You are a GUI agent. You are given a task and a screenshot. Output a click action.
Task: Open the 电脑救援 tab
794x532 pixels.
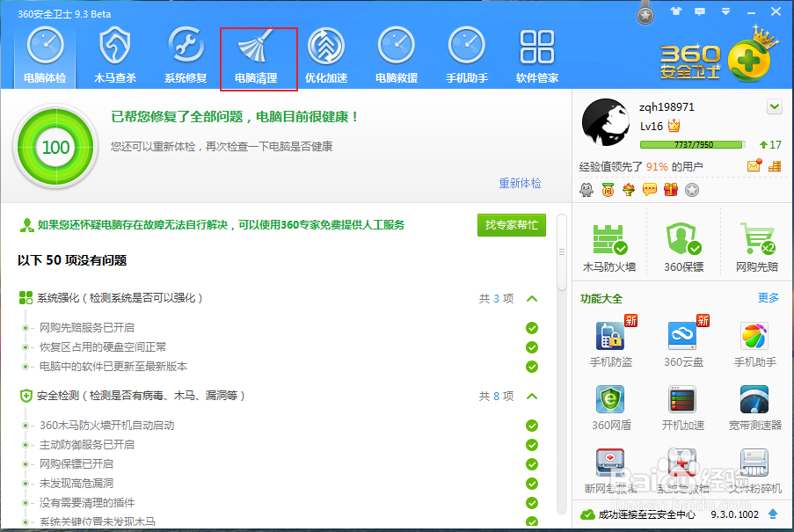[397, 56]
